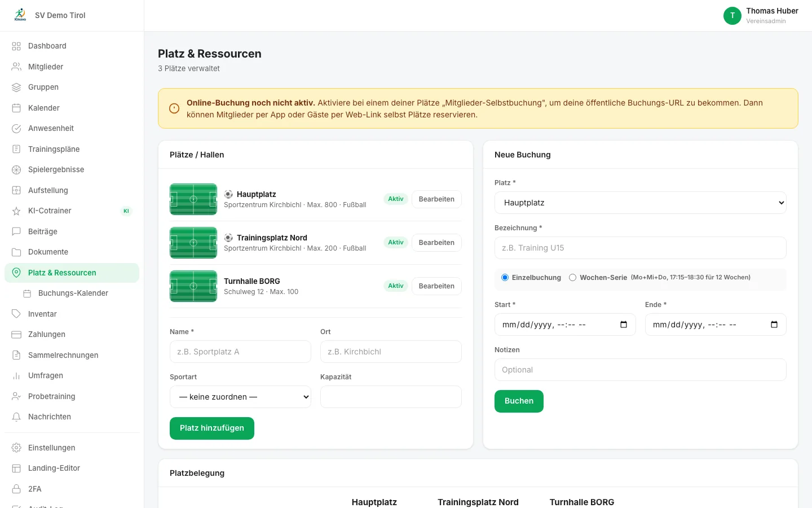Click the Umfragen bar chart icon
Viewport: 812px width, 508px height.
pos(16,376)
